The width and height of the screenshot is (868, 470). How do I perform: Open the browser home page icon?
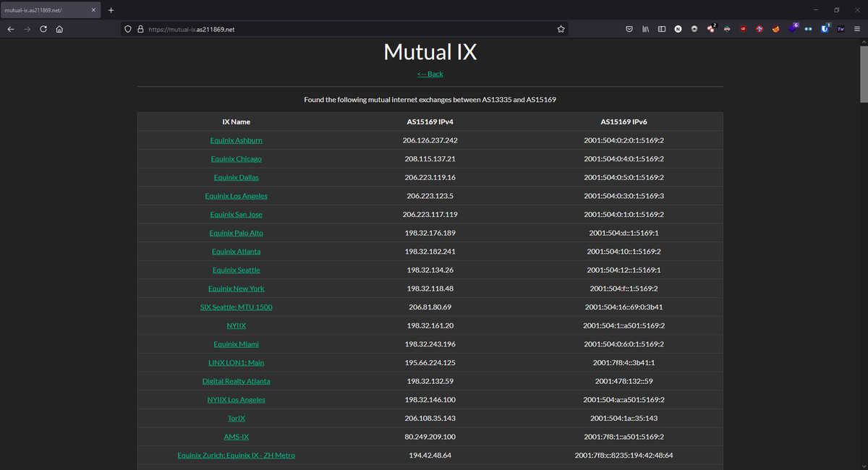click(59, 30)
